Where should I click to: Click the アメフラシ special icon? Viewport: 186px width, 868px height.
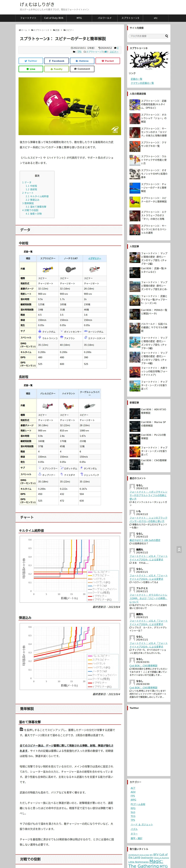pyautogui.click(x=61, y=338)
